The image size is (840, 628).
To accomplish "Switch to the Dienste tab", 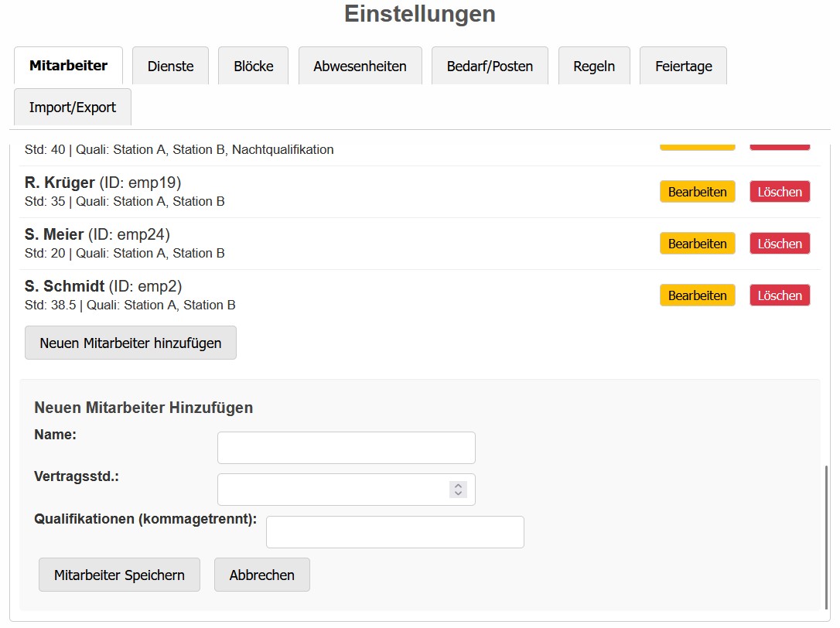I will tap(170, 66).
